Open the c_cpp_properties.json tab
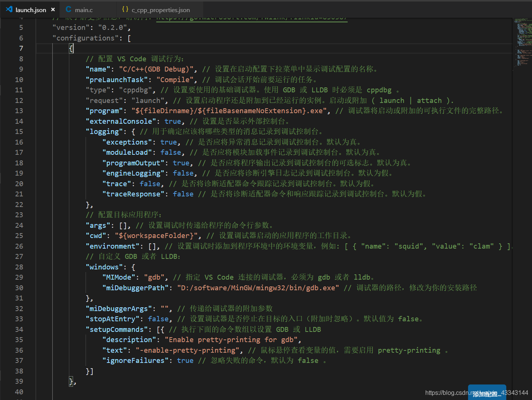 (x=160, y=10)
